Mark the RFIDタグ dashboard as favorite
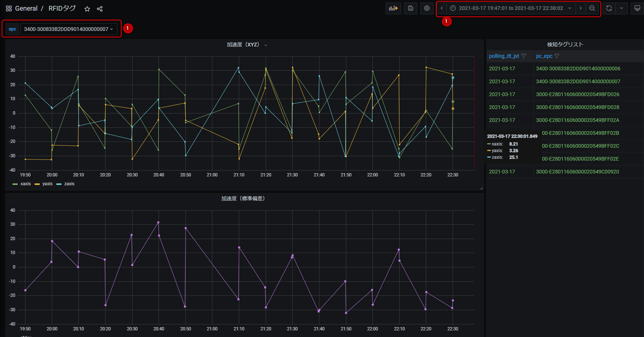 [x=87, y=8]
